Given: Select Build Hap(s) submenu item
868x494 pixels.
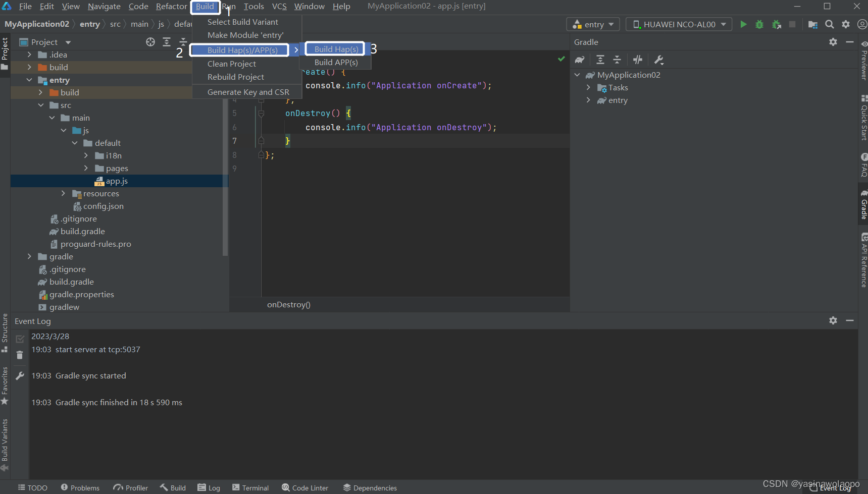Looking at the screenshot, I should click(336, 49).
